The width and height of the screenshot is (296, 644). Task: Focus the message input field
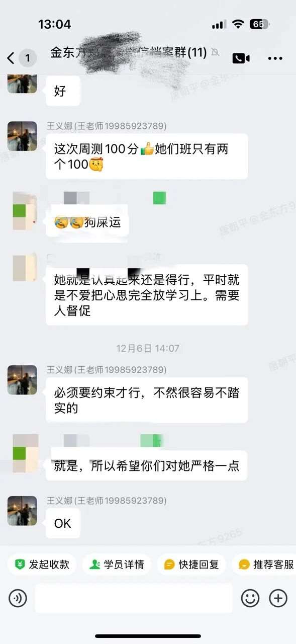(x=134, y=598)
